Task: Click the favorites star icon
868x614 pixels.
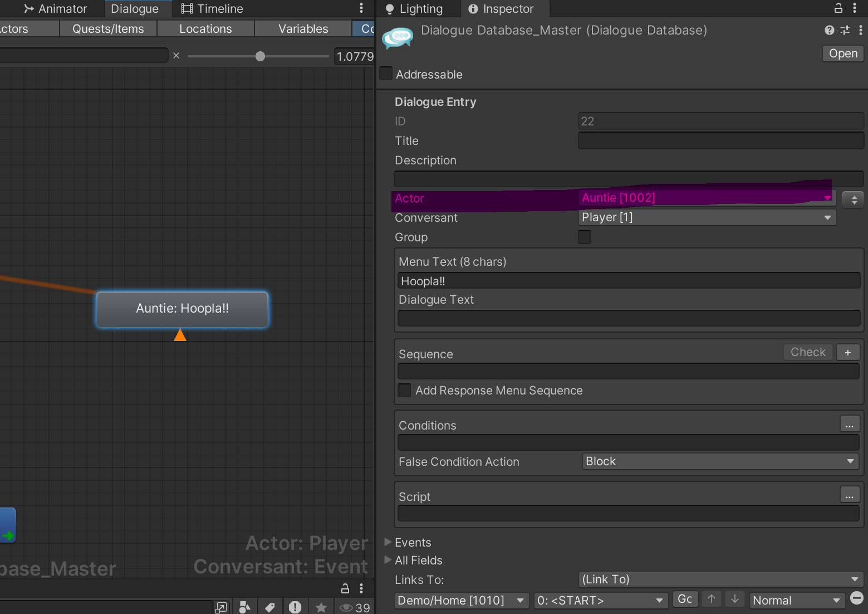Action: coord(321,607)
